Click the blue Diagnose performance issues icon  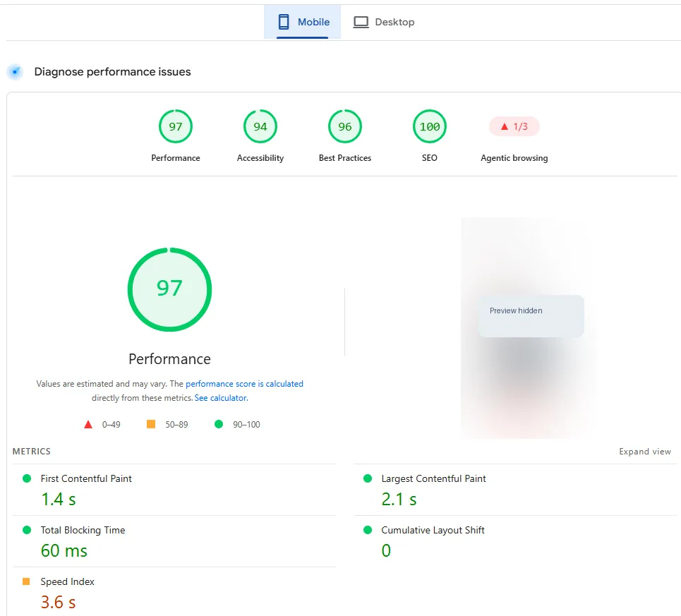[x=16, y=72]
